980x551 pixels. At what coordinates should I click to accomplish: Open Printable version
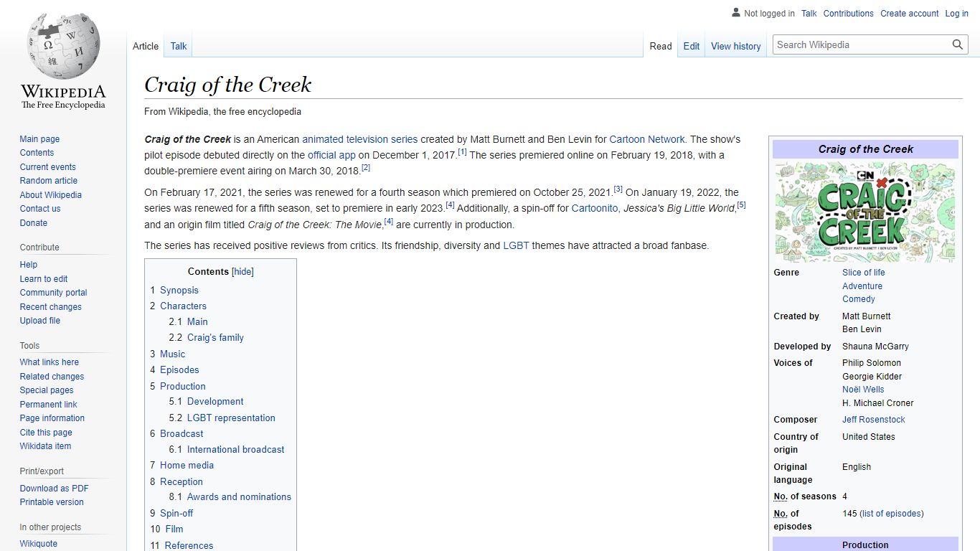[52, 502]
